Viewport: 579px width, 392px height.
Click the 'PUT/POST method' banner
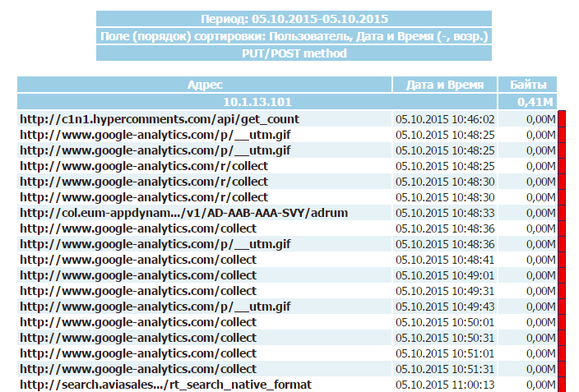[294, 53]
